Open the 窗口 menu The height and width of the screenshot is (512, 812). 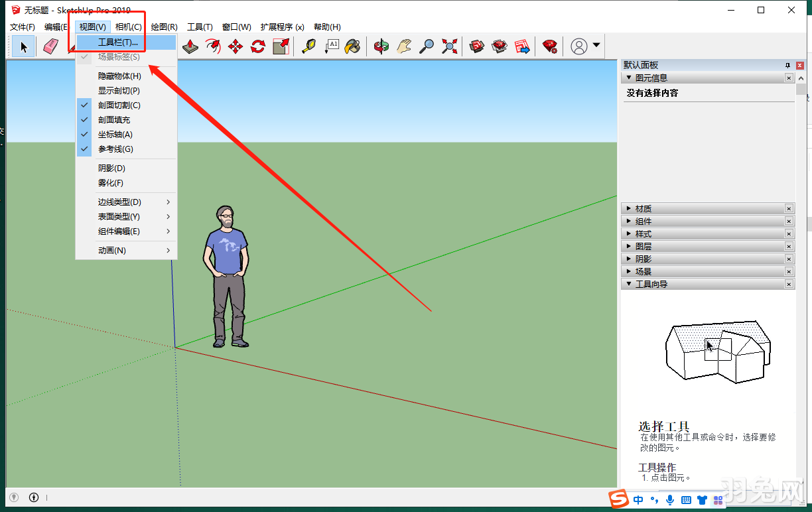point(236,27)
